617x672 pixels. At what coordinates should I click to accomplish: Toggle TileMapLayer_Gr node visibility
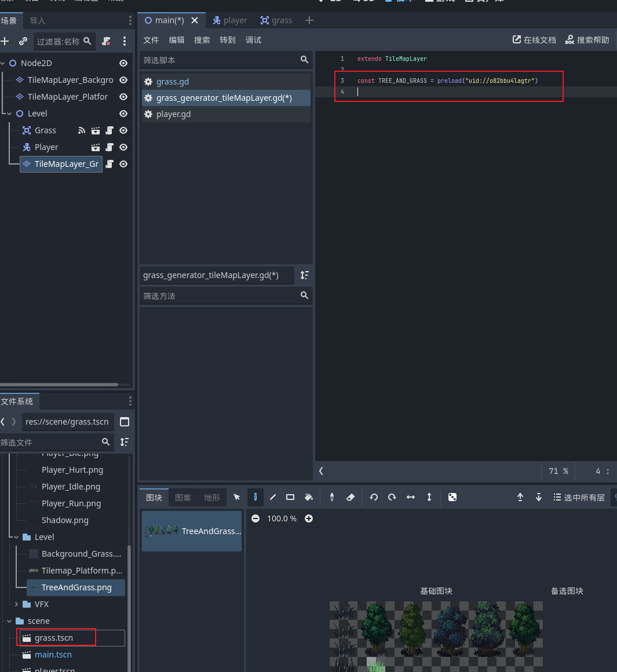(x=123, y=164)
